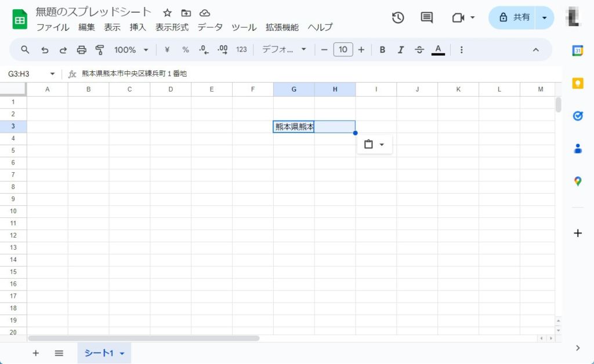Toggle italic text formatting
594x364 pixels.
click(x=401, y=50)
